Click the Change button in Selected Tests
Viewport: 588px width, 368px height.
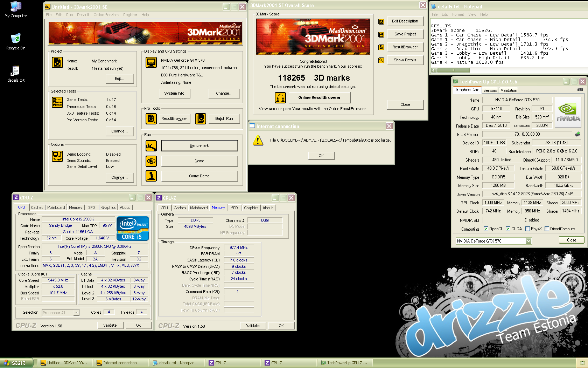tap(119, 131)
